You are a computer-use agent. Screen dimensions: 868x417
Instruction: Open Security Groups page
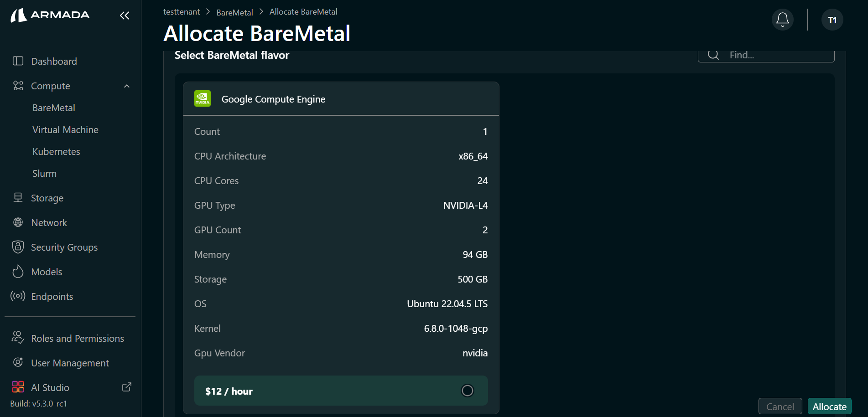tap(64, 247)
